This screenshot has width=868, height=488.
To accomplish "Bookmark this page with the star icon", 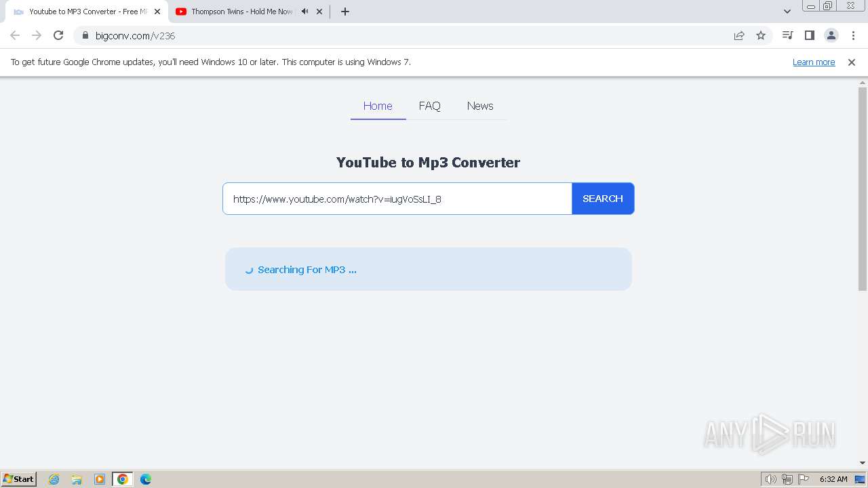I will pyautogui.click(x=761, y=35).
